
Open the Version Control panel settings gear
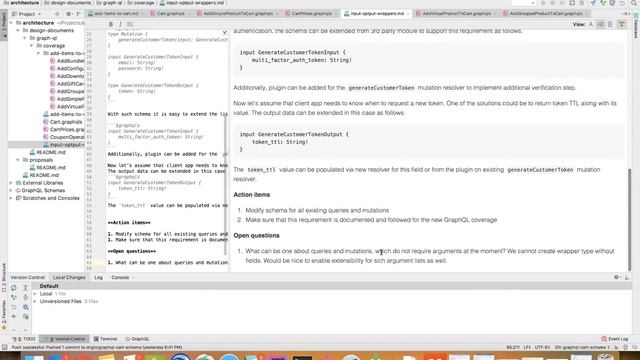pos(617,277)
